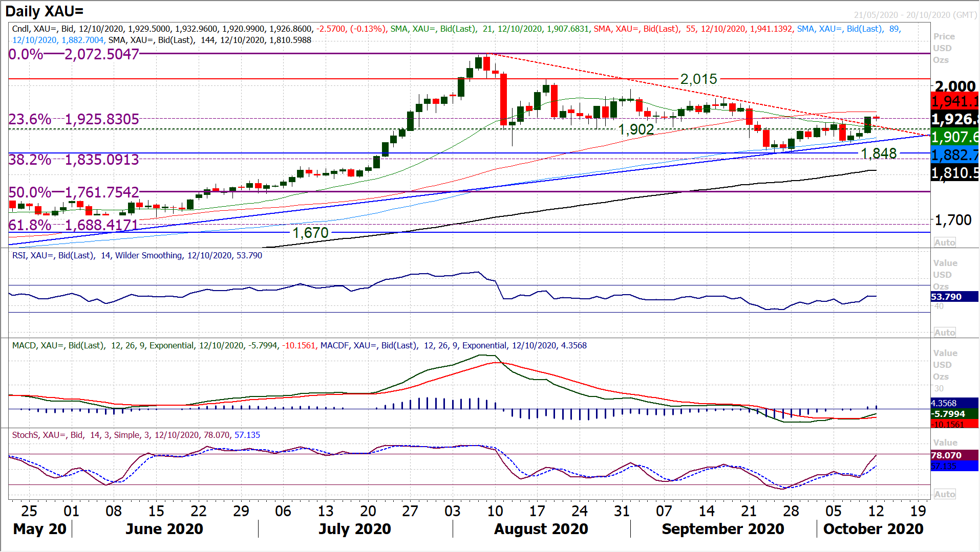980x552 pixels.
Task: Click the 0.0% 2,072.5047 Fibonacci label
Action: coord(74,54)
